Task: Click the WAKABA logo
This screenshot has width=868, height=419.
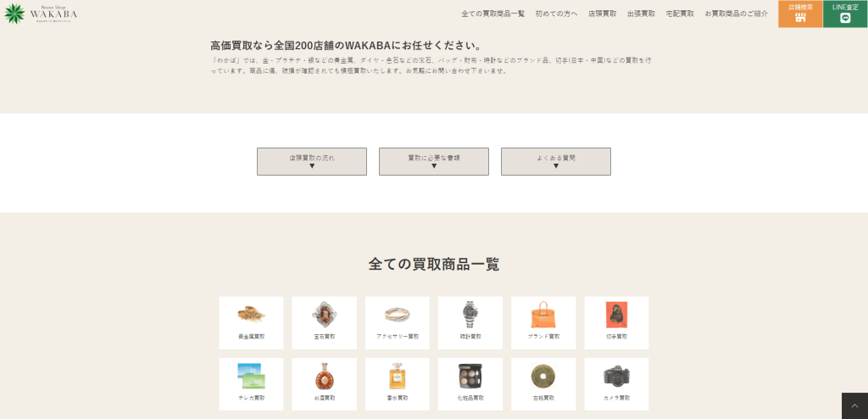Action: [x=41, y=14]
